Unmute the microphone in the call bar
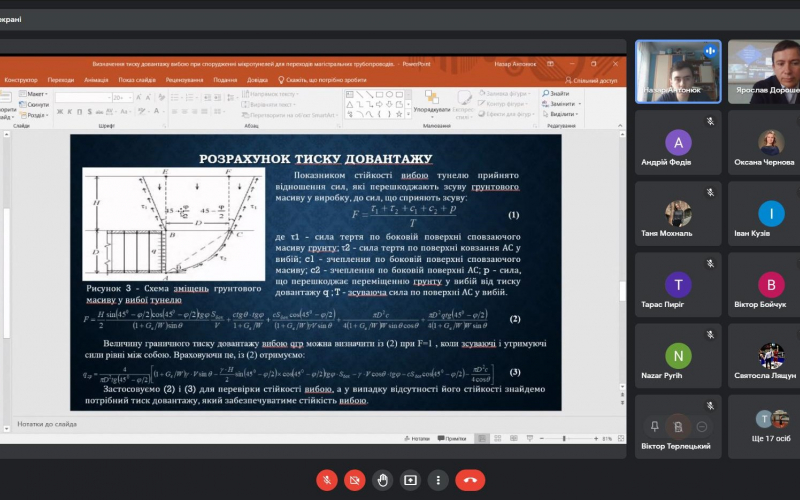 (x=327, y=480)
